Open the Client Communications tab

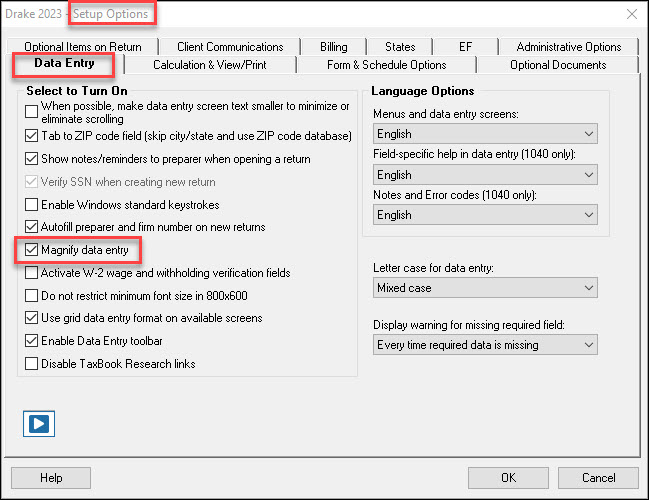(x=230, y=47)
